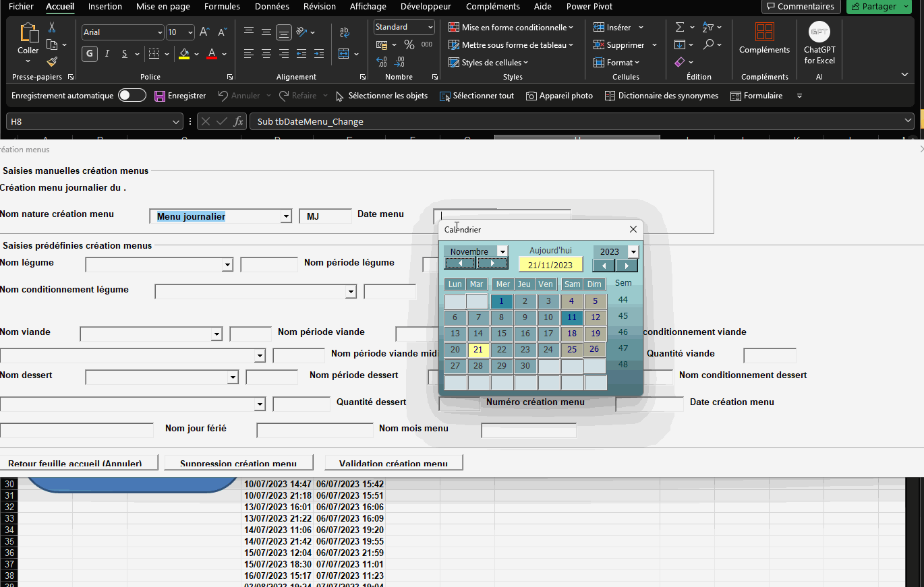
Task: Click the Date menu input field
Action: pos(502,216)
